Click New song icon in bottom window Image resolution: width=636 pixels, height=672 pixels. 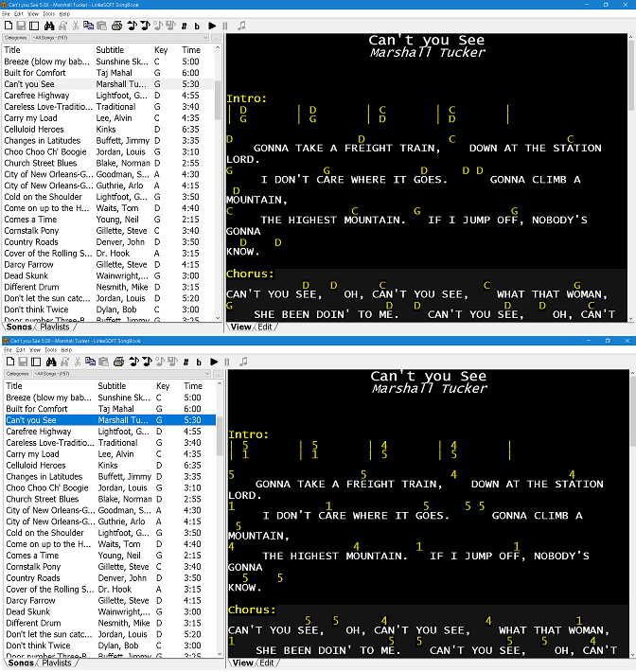click(10, 362)
